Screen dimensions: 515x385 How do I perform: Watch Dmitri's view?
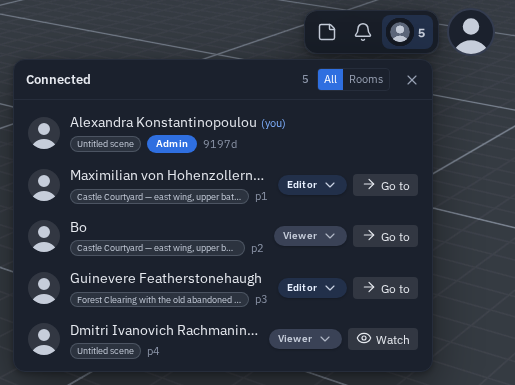coord(383,339)
